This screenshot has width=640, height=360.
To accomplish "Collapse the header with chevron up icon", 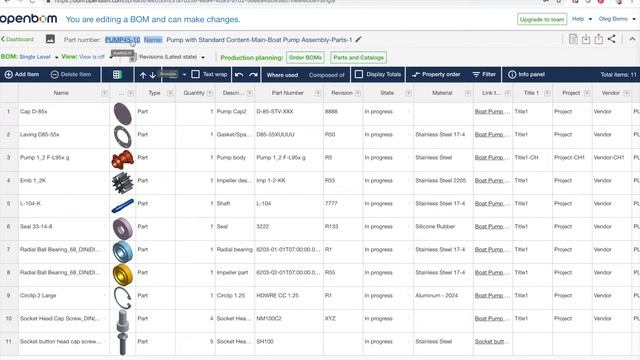I will (x=632, y=39).
